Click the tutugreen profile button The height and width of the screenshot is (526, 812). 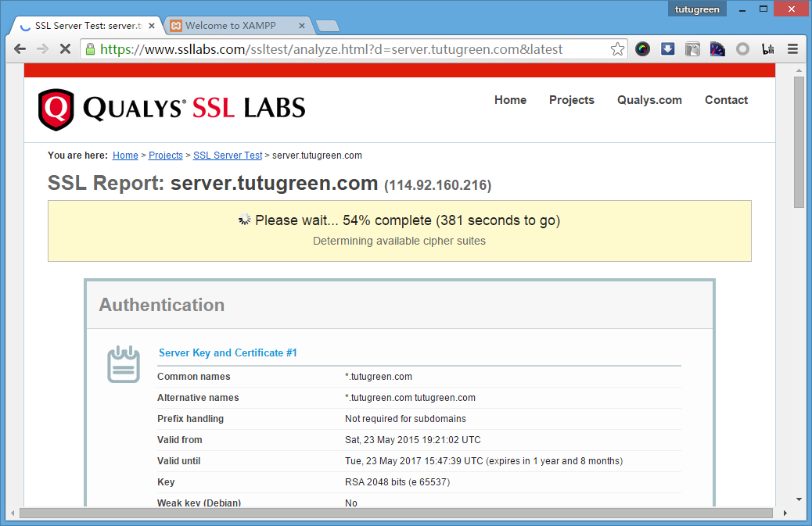(x=697, y=9)
